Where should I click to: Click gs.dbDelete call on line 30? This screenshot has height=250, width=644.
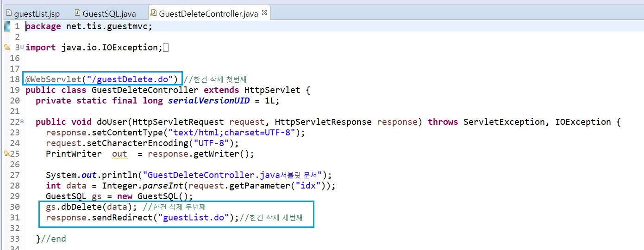89,207
